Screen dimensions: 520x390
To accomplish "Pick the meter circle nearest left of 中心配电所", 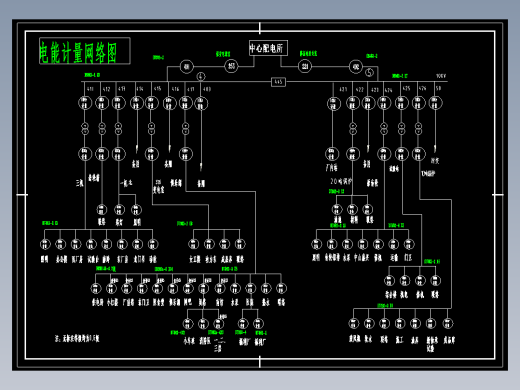I will point(231,66).
